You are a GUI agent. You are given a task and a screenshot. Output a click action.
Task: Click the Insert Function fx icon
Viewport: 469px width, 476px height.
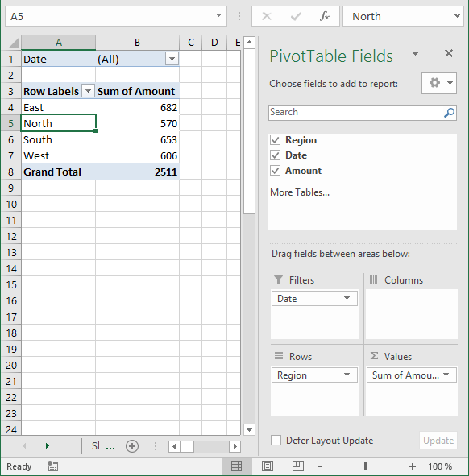pos(325,16)
